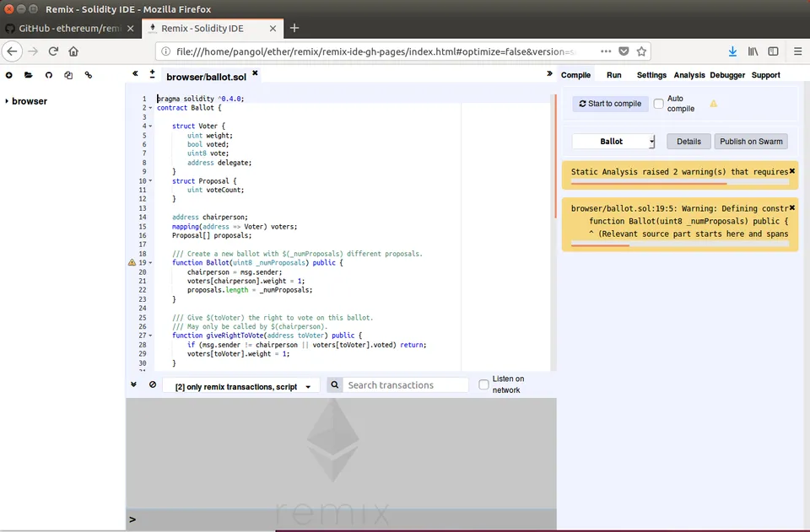Show site information icon in the URL bar
This screenshot has width=810, height=532.
[x=166, y=51]
